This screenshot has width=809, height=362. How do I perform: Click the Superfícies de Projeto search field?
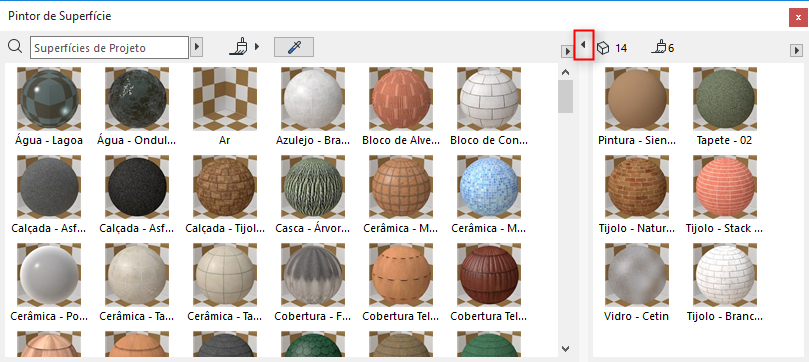pos(109,47)
